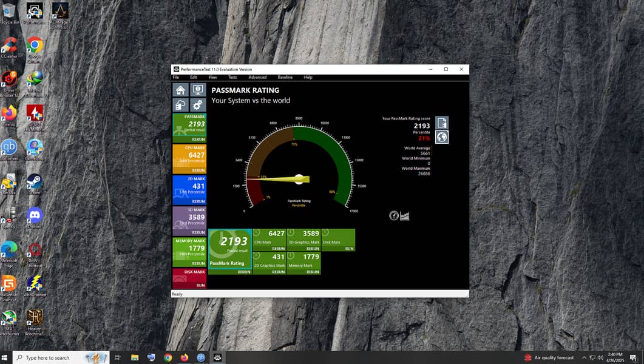Click the red 21% percentile value
Viewport: 644px width, 364px height.
(x=424, y=138)
